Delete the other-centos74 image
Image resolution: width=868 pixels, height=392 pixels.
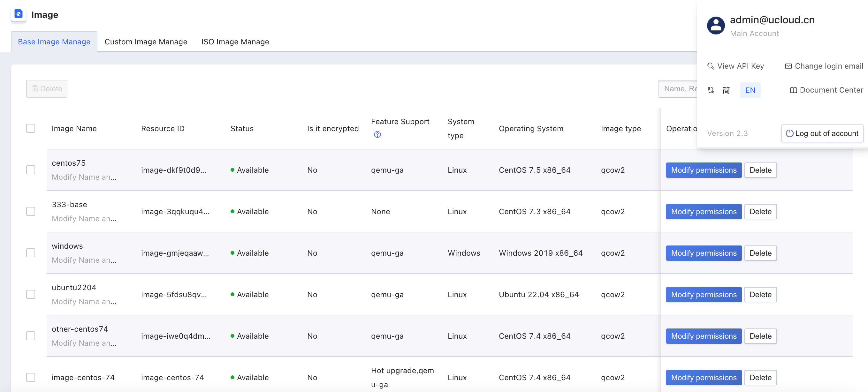click(x=760, y=336)
